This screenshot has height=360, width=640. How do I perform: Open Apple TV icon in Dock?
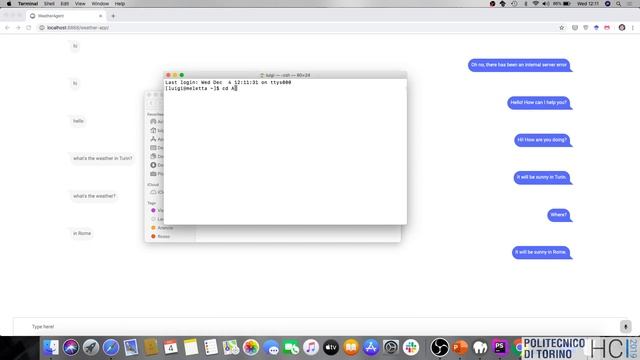(x=331, y=347)
